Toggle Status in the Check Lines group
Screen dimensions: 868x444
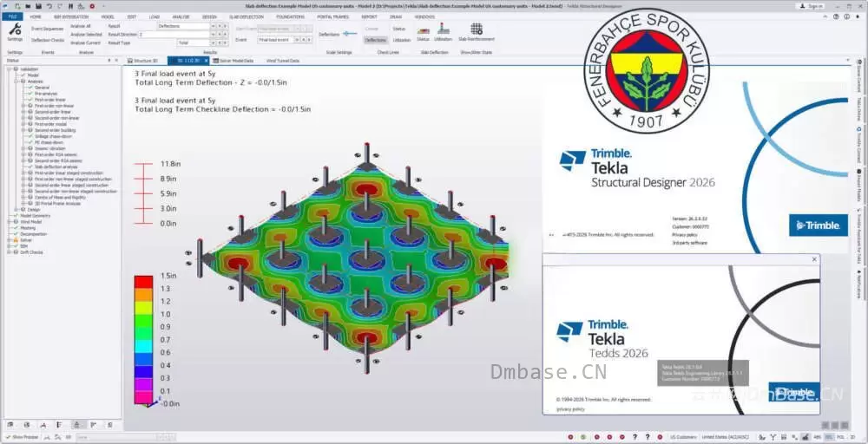(x=398, y=29)
